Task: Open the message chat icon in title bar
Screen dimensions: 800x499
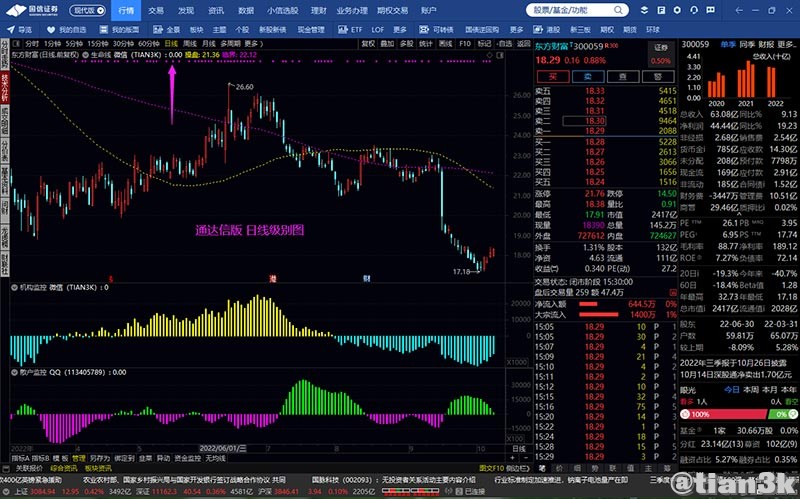Action: pyautogui.click(x=710, y=10)
